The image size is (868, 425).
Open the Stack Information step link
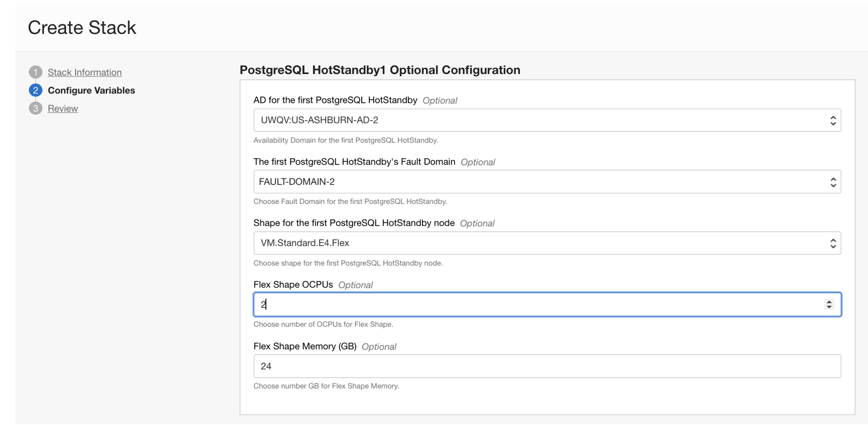click(84, 72)
